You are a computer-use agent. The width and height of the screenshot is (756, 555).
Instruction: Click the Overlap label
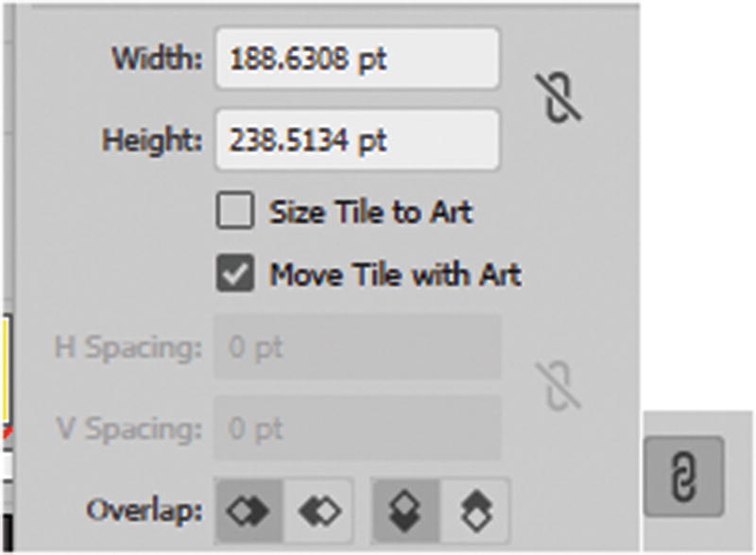[x=145, y=511]
